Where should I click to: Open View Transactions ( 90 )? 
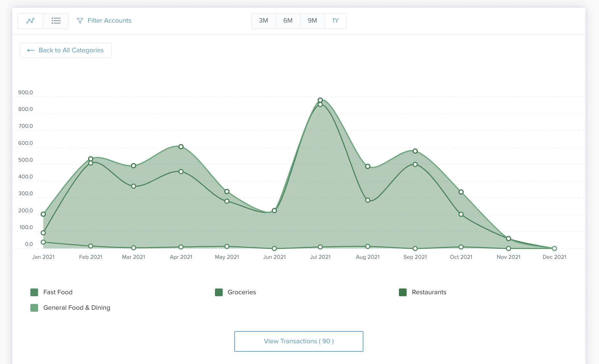click(299, 341)
